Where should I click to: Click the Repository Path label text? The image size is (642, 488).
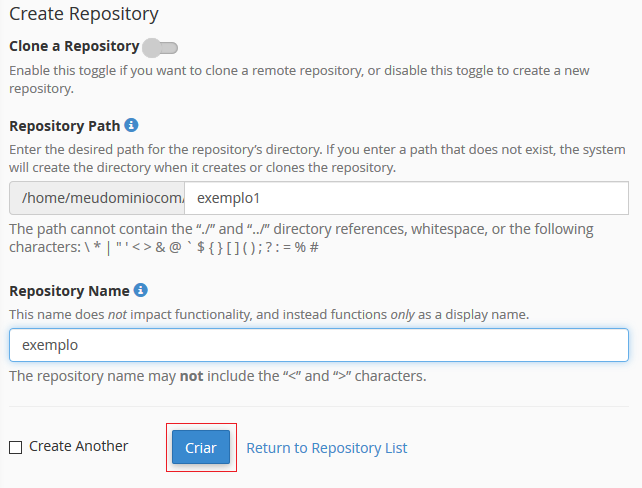pos(64,126)
